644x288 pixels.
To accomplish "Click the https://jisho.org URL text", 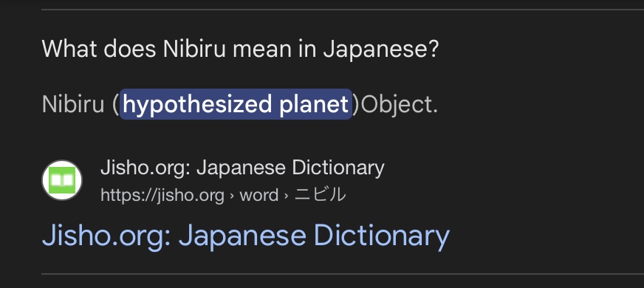I will 162,195.
